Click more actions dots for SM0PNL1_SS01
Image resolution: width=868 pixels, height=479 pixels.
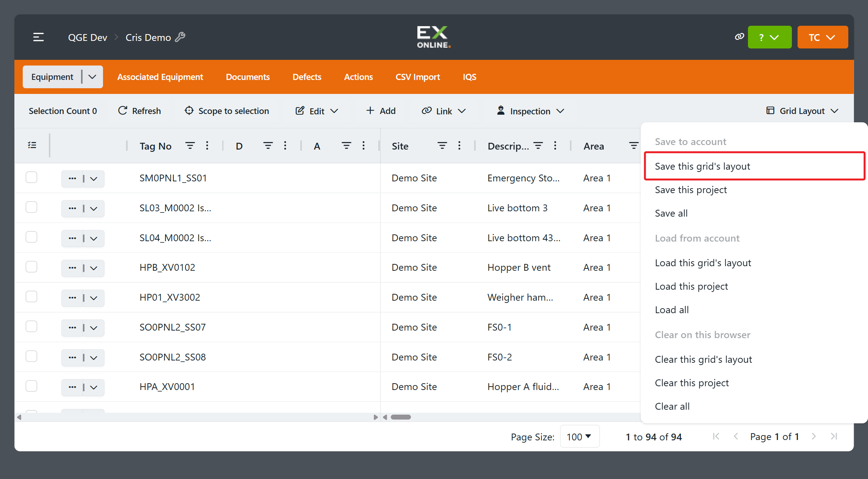point(72,178)
